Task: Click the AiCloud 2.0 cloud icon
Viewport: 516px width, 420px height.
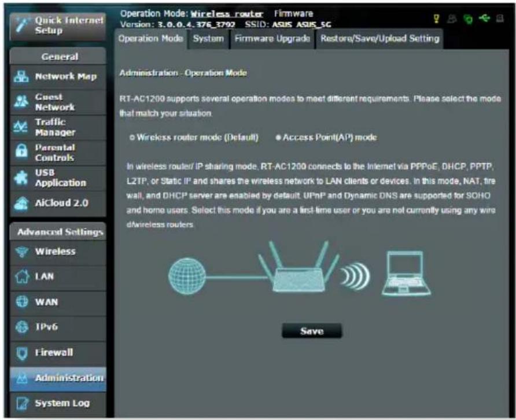Action: 21,203
